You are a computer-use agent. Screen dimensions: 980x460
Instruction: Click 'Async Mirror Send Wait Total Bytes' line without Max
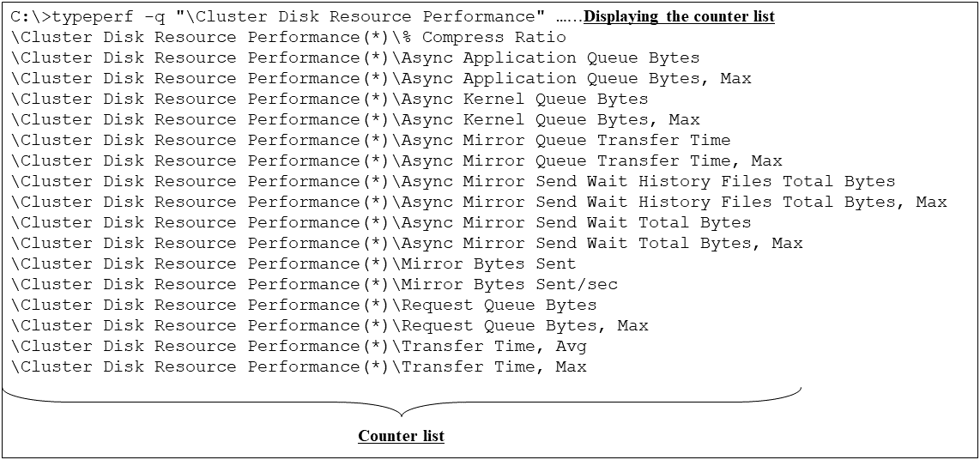point(382,223)
